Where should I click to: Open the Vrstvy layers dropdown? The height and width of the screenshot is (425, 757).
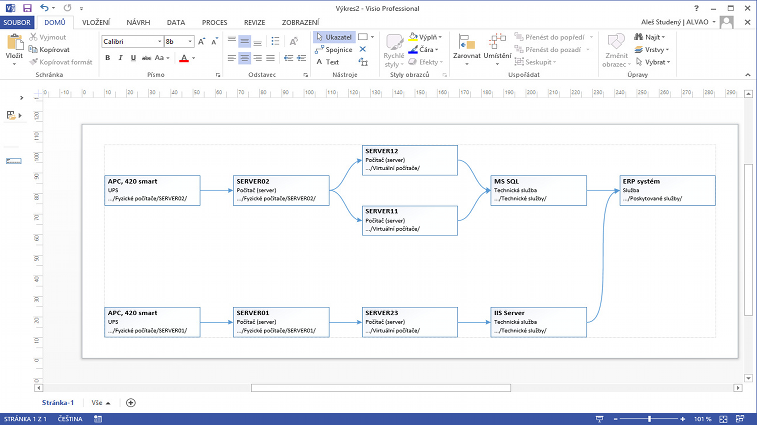pos(654,49)
